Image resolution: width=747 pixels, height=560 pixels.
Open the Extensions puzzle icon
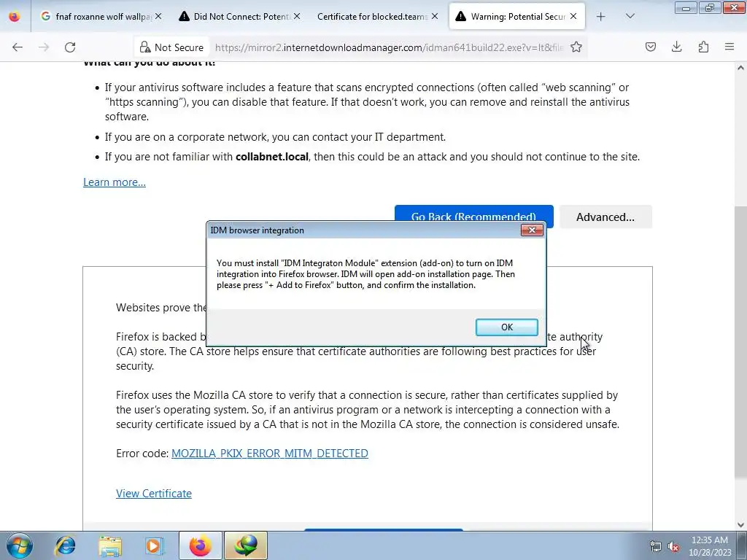[x=703, y=47]
